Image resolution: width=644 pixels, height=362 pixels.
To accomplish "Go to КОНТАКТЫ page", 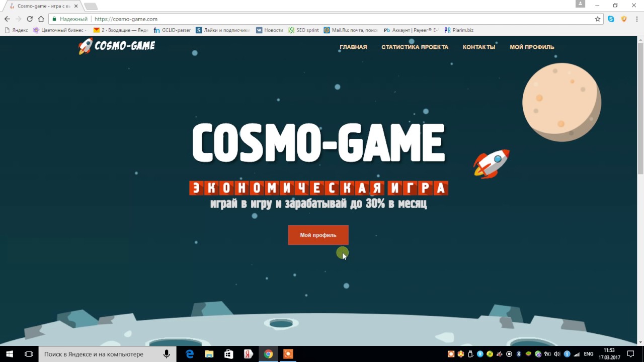I will [x=479, y=47].
